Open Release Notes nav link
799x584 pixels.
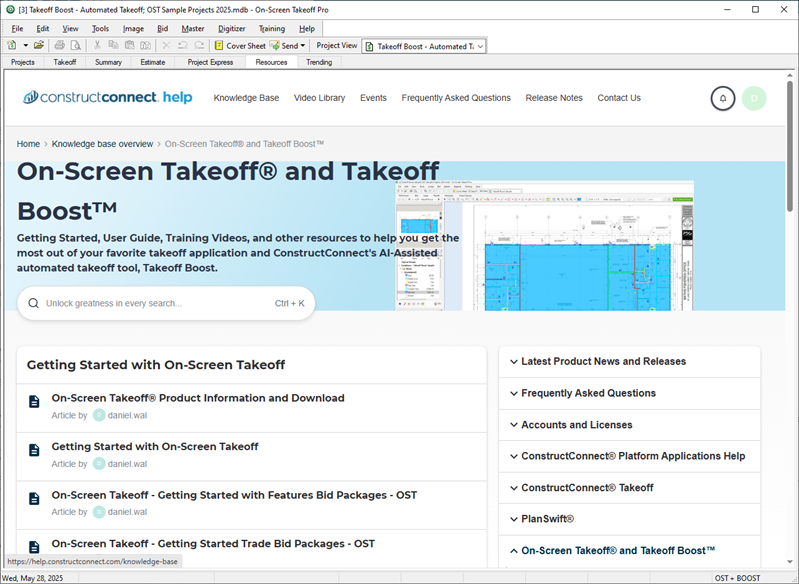pyautogui.click(x=554, y=98)
